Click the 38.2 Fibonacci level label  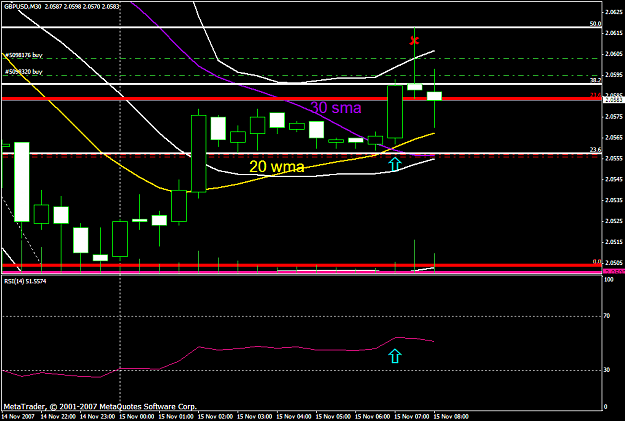click(596, 80)
